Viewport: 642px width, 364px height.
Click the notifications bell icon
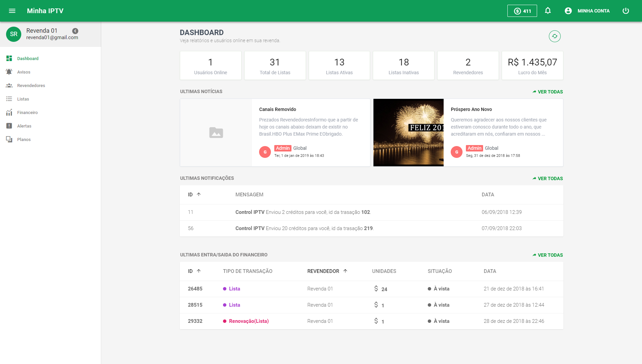548,11
